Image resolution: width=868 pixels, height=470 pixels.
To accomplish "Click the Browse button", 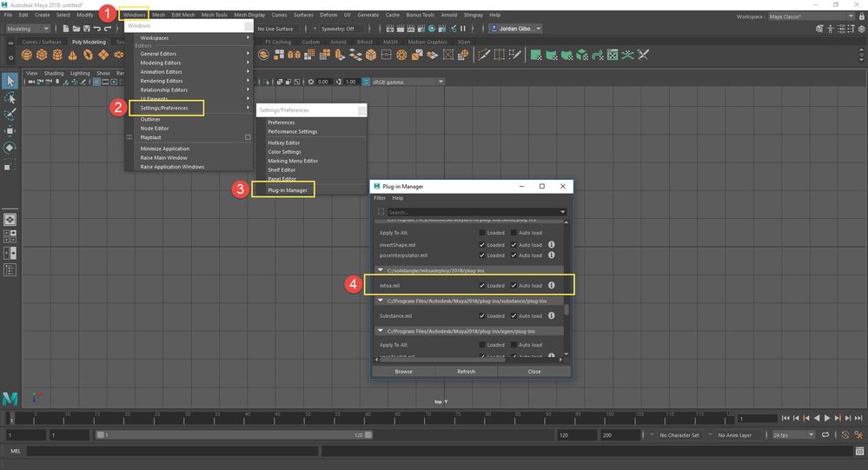I will tap(403, 372).
